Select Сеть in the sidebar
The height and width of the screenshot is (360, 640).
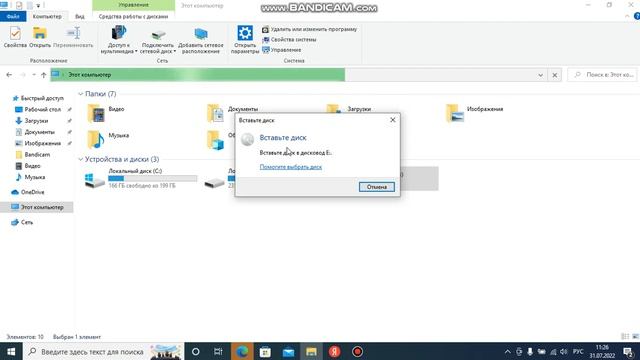click(22, 222)
